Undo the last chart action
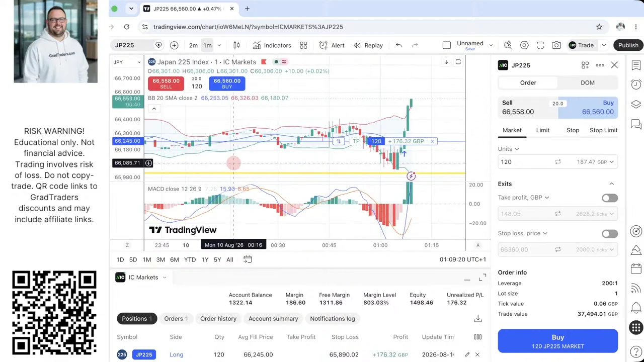The image size is (644, 362). pyautogui.click(x=398, y=45)
